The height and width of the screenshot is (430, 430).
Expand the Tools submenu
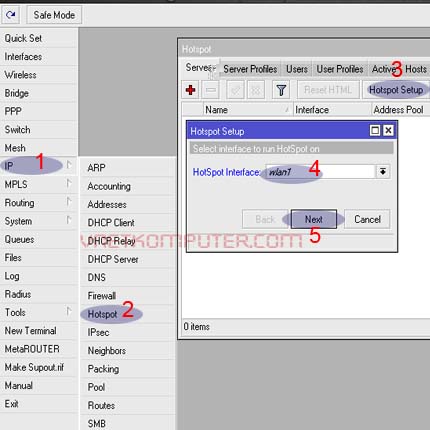[x=39, y=312]
